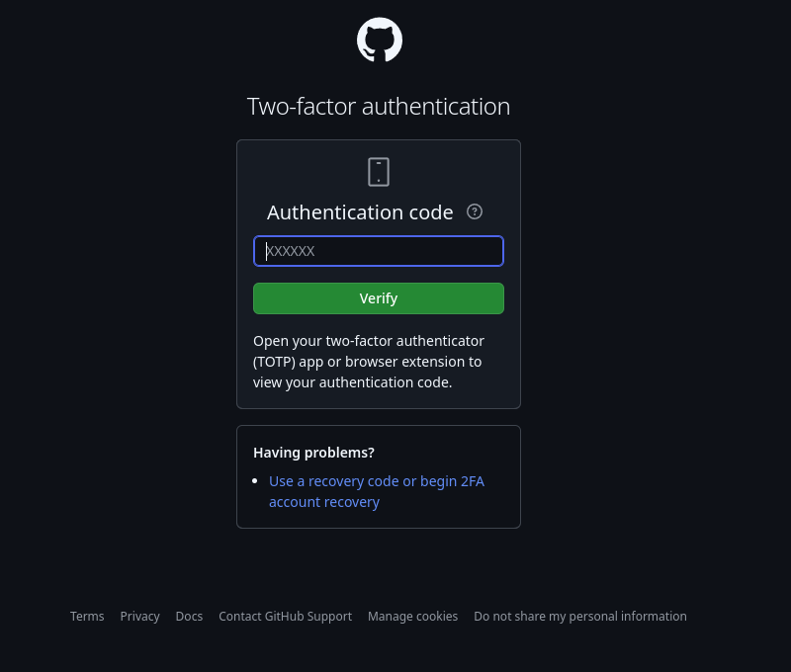Open Manage cookies settings
This screenshot has width=791, height=672.
412,617
